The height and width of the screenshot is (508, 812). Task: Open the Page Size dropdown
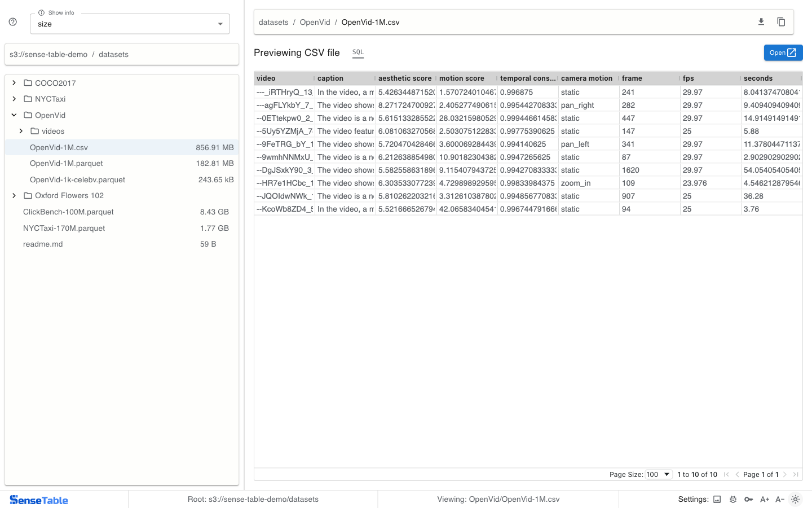click(x=658, y=475)
